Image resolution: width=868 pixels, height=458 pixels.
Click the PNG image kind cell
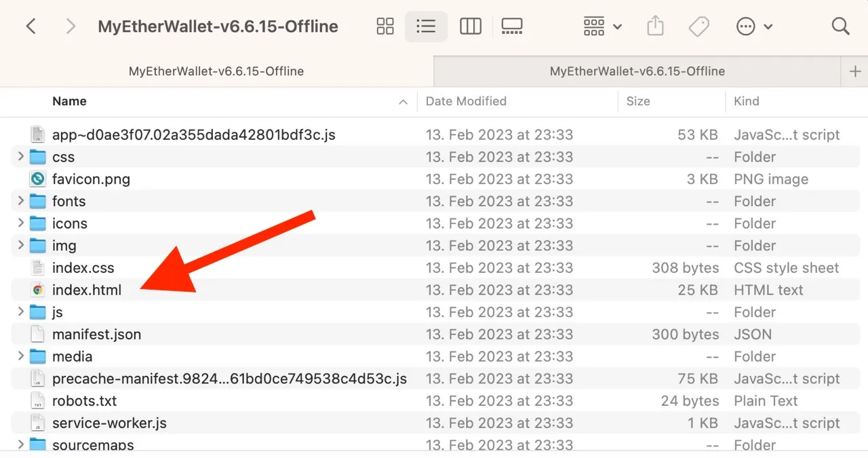tap(771, 179)
